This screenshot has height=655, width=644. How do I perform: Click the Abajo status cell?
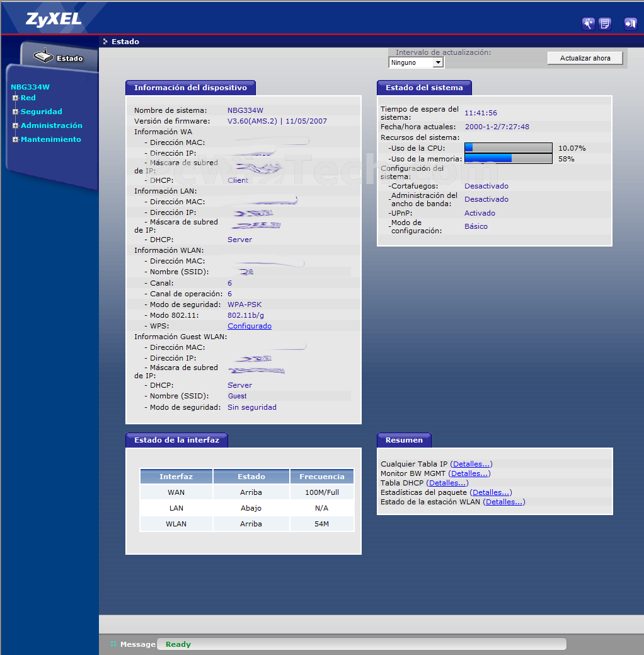(251, 508)
